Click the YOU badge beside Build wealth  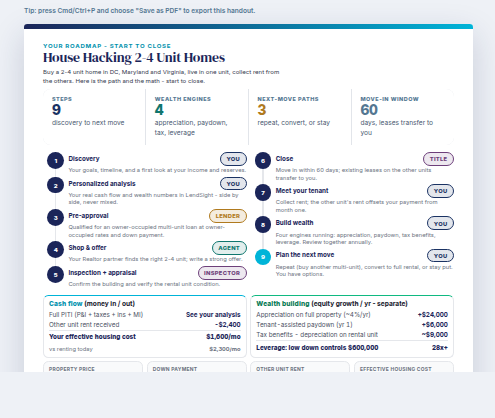(x=440, y=223)
